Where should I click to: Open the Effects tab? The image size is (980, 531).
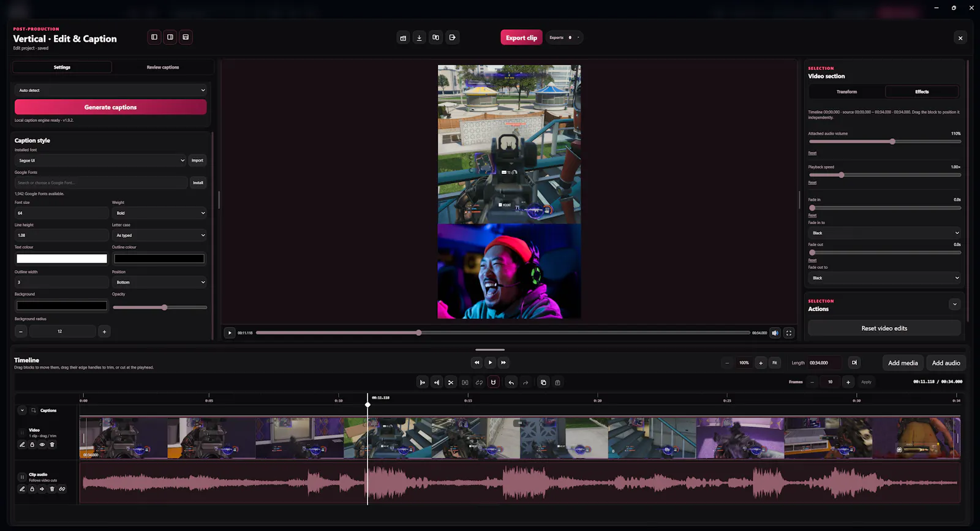point(922,92)
